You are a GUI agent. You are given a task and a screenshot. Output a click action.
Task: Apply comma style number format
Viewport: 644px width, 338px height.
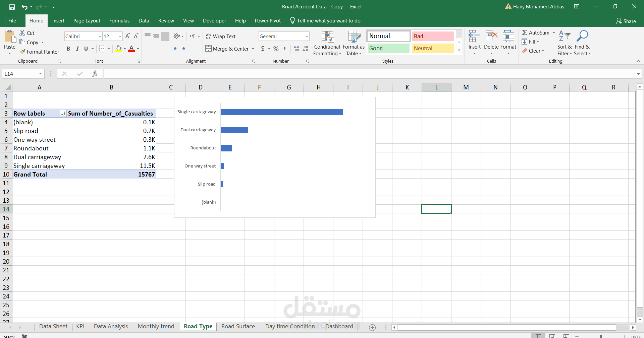[284, 49]
